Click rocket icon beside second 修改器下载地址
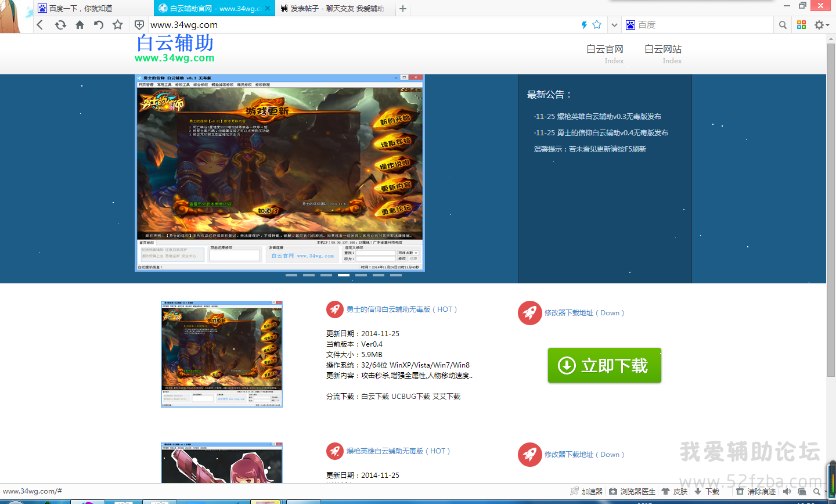The height and width of the screenshot is (504, 836). click(529, 455)
